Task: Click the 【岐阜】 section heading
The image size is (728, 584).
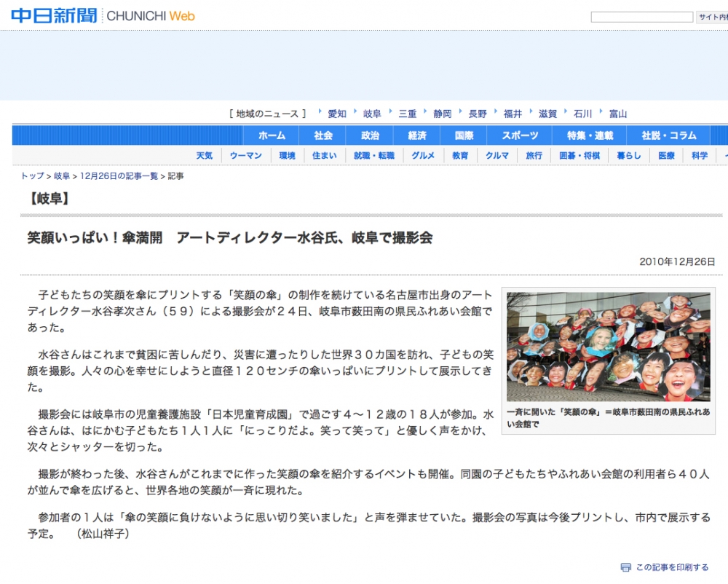Action: pyautogui.click(x=50, y=199)
